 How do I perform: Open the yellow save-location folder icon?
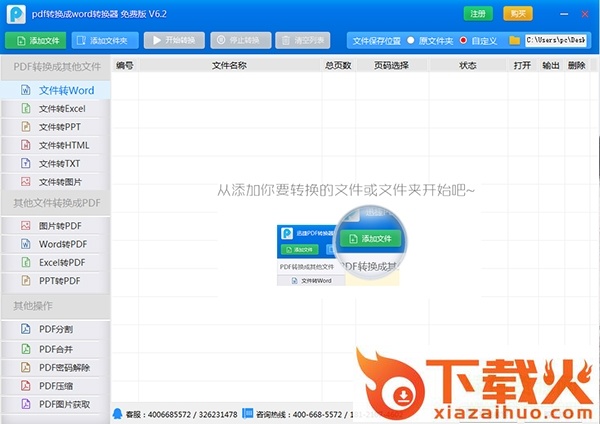(x=515, y=40)
